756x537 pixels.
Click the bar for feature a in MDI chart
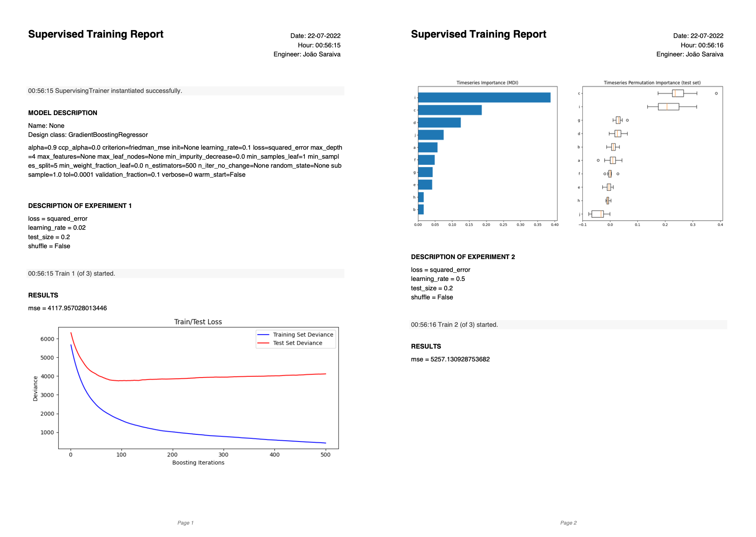click(x=428, y=147)
